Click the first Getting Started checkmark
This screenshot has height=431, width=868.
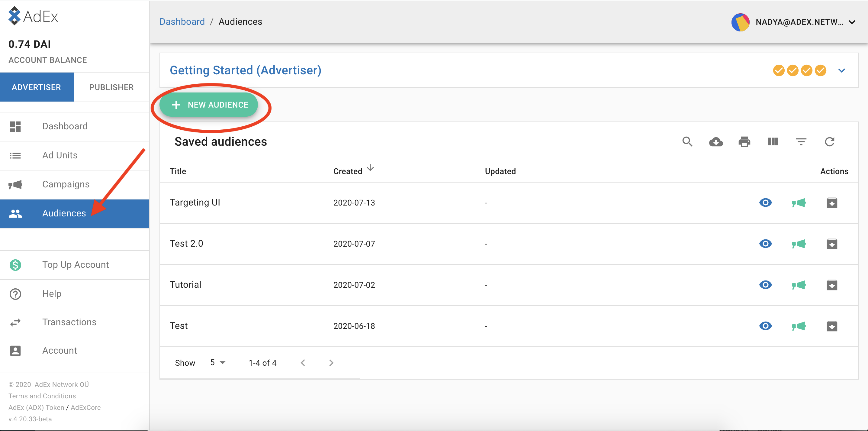click(x=779, y=70)
